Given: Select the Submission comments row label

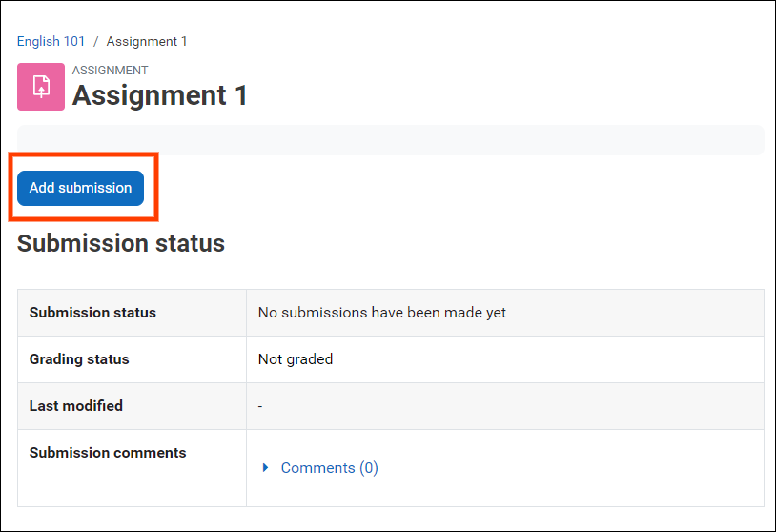Looking at the screenshot, I should click(108, 453).
